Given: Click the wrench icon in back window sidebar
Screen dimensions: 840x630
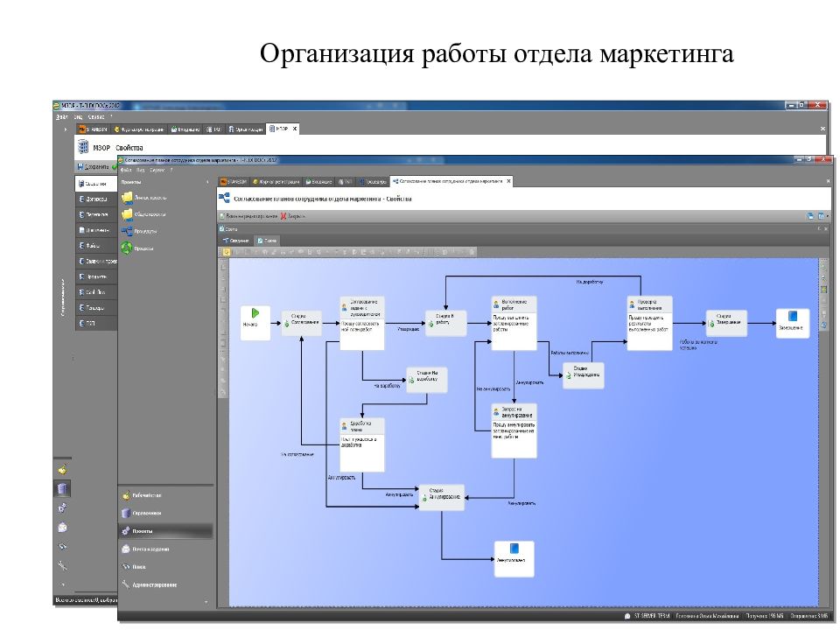Looking at the screenshot, I should pyautogui.click(x=63, y=565).
